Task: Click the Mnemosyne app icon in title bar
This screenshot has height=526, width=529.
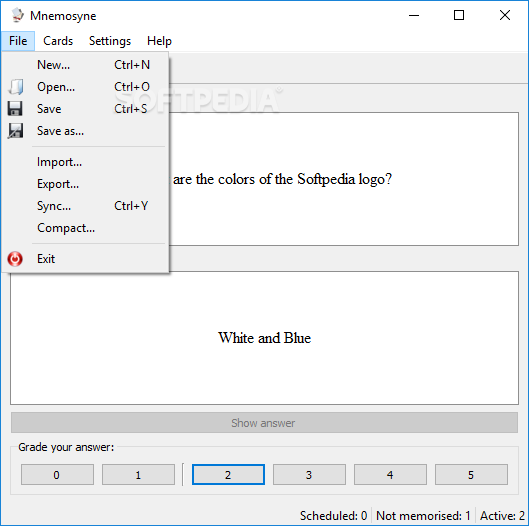Action: point(18,16)
